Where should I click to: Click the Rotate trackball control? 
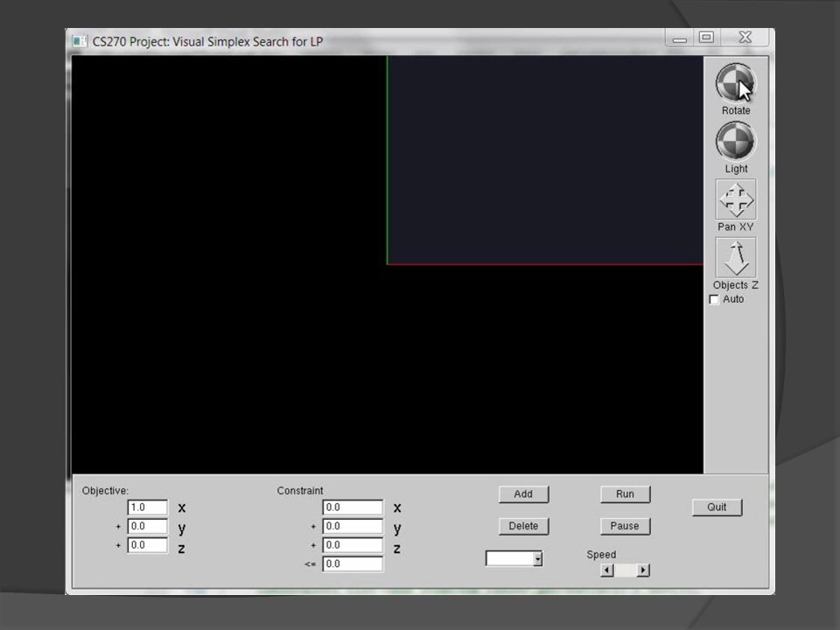[735, 83]
